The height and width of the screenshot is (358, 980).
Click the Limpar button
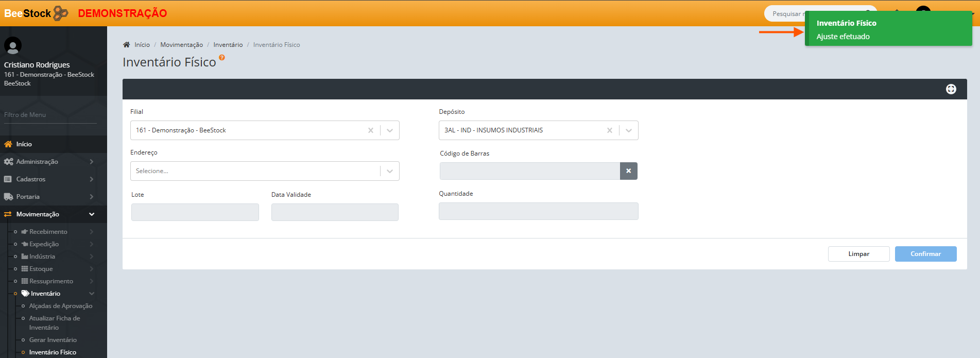[858, 254]
